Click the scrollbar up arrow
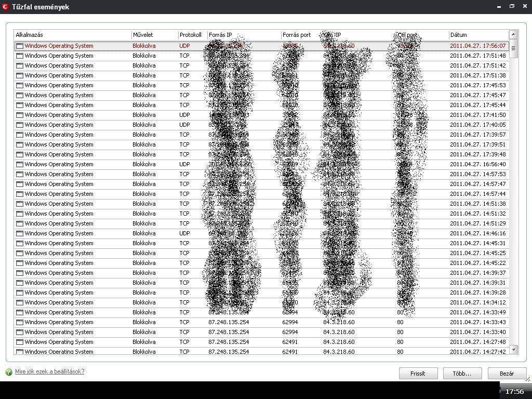 [x=513, y=35]
